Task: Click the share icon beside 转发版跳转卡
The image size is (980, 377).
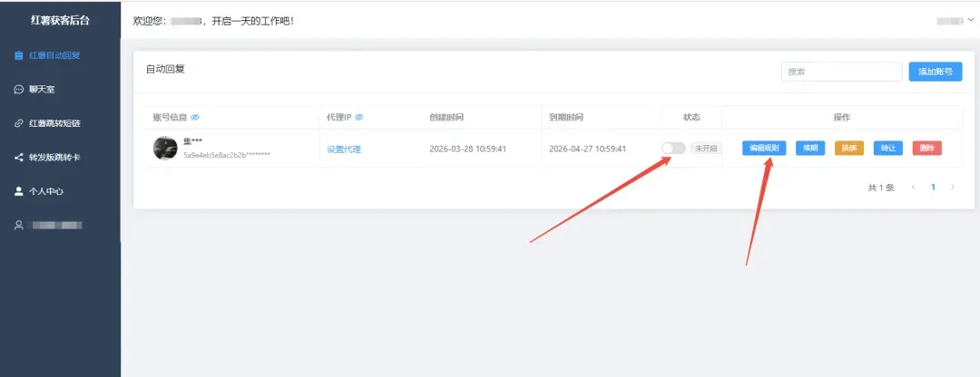Action: (19, 158)
